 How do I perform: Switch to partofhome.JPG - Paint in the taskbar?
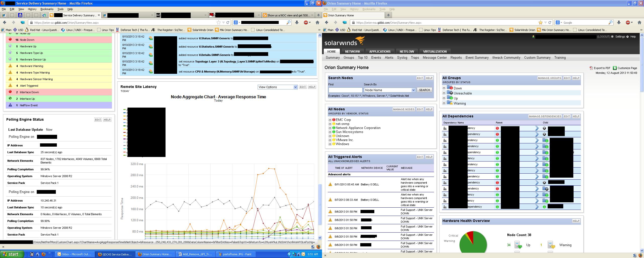[x=236, y=254]
